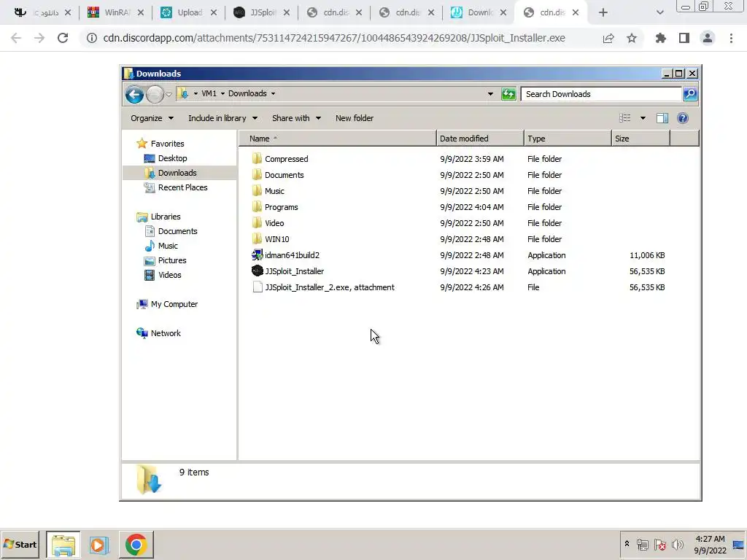Click Chrome's reload page button
Viewport: 747px width, 560px height.
[63, 38]
